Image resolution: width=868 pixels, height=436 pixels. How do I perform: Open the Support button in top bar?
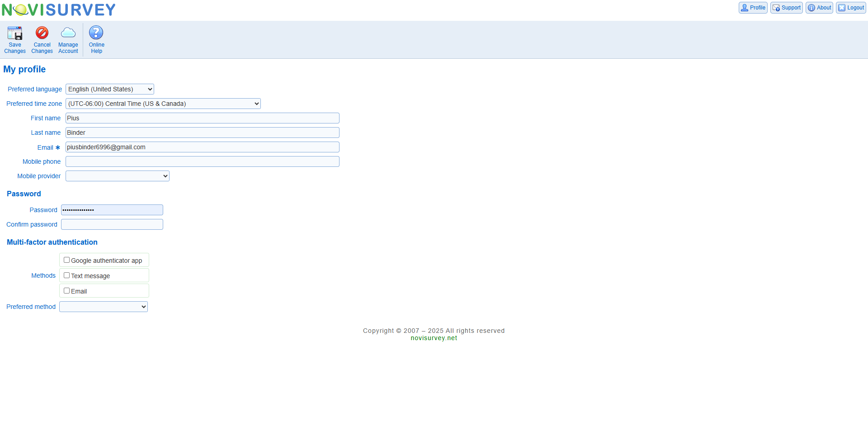pyautogui.click(x=786, y=8)
